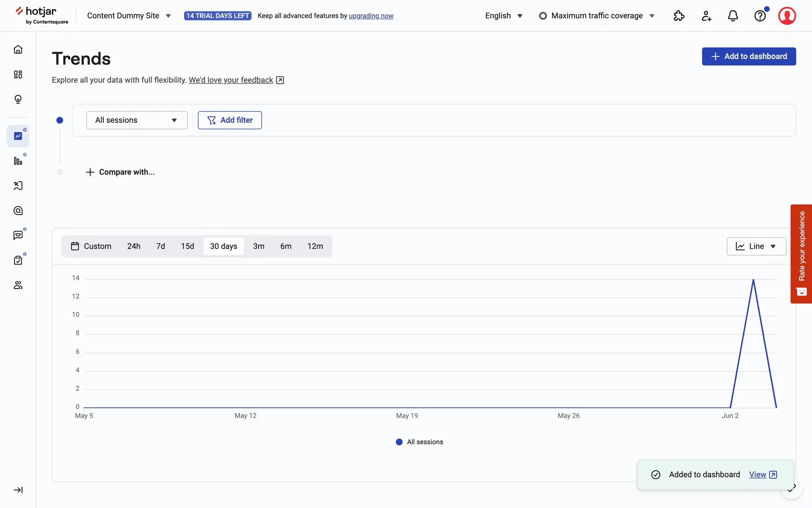This screenshot has width=812, height=508.
Task: Open the Funnels bar chart icon in sidebar
Action: pyautogui.click(x=18, y=161)
